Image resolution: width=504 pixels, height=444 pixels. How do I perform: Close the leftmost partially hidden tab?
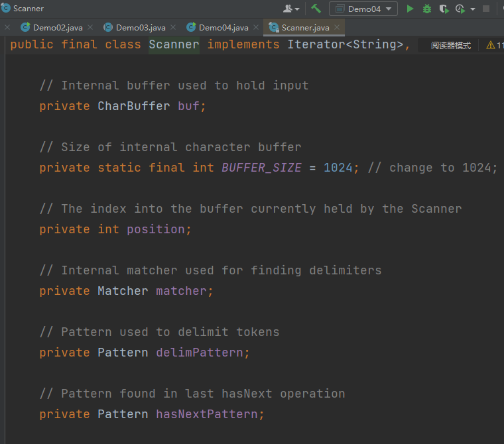click(x=7, y=27)
